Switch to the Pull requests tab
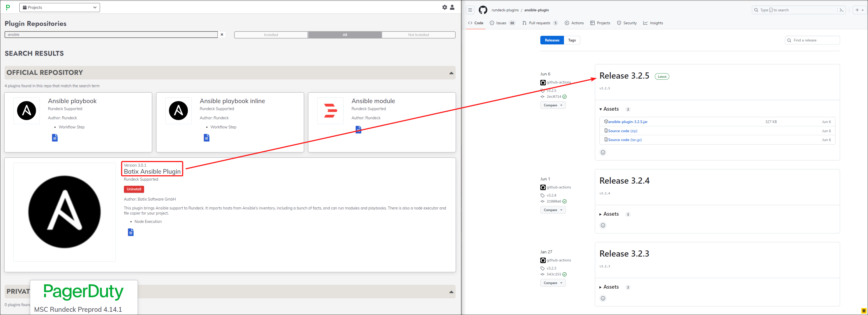 [x=540, y=23]
